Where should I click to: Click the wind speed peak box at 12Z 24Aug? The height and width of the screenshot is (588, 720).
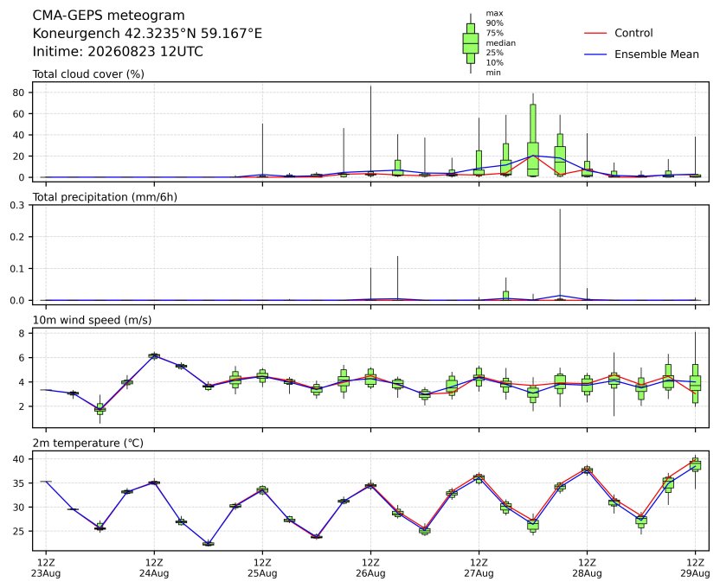(x=154, y=355)
